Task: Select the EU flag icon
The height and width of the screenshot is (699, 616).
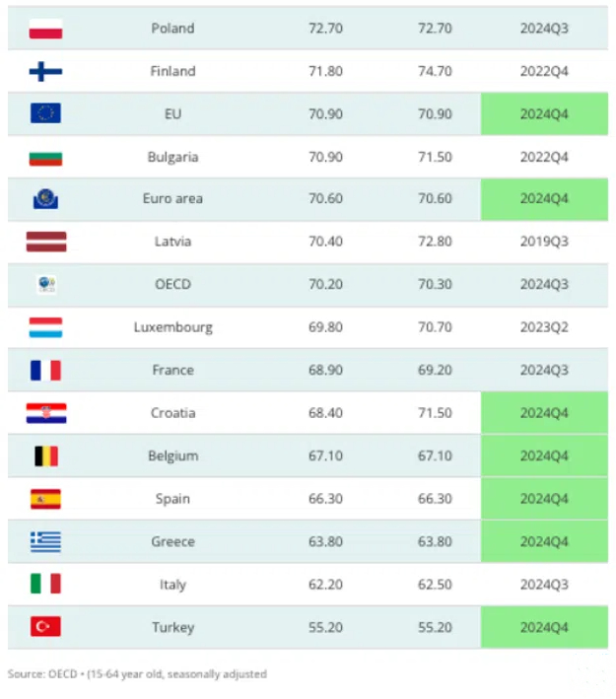Action: click(x=45, y=113)
